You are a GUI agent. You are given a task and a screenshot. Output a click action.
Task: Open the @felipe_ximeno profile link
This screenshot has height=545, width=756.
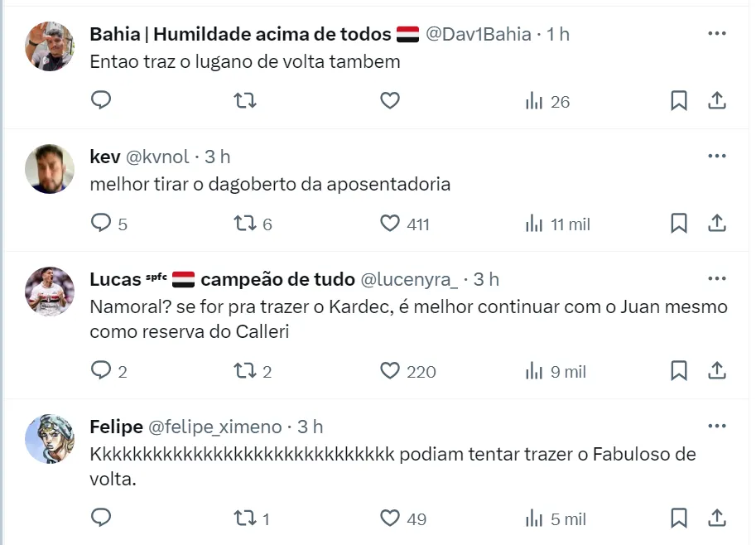tap(214, 427)
